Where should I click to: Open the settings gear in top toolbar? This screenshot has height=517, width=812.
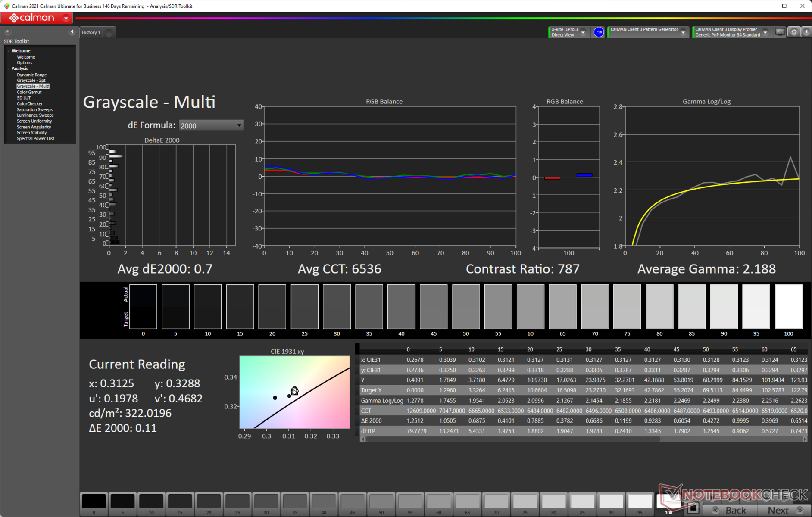(794, 32)
